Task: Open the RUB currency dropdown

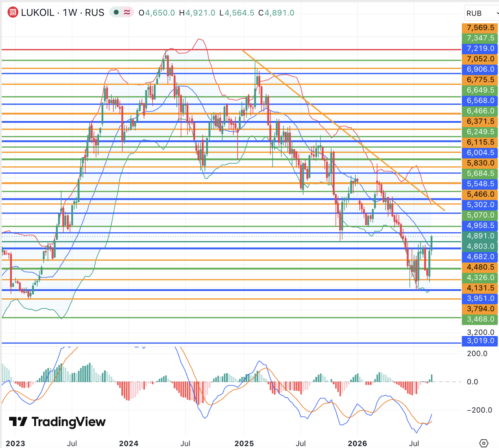Action: click(482, 13)
